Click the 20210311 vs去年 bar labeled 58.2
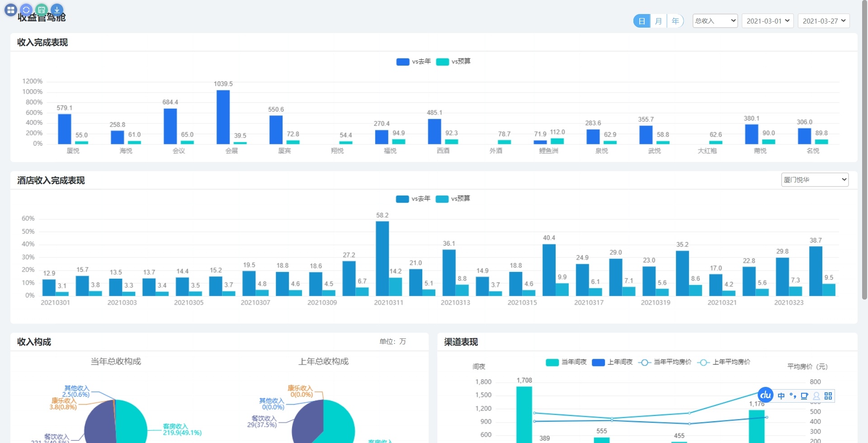Image resolution: width=868 pixels, height=443 pixels. 382,258
